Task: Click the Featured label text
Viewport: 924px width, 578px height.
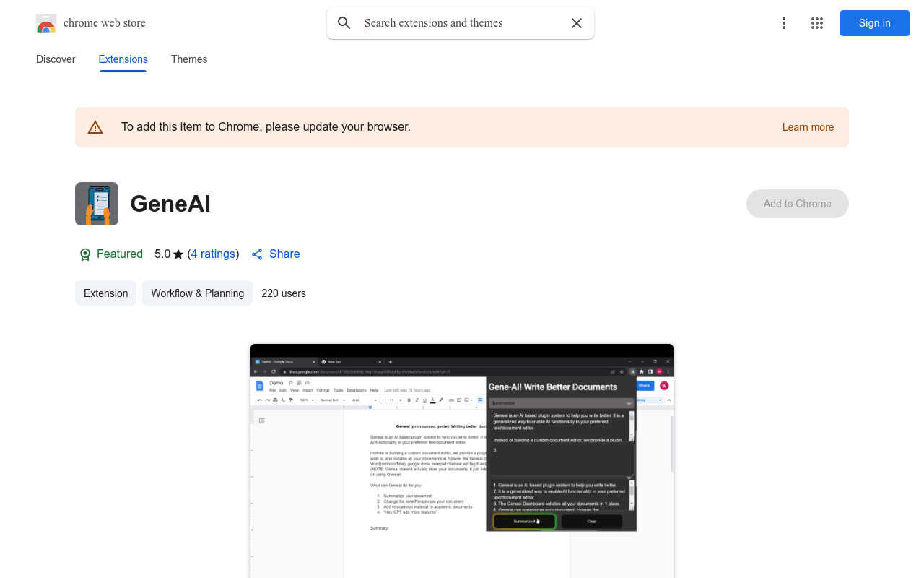Action: (120, 254)
